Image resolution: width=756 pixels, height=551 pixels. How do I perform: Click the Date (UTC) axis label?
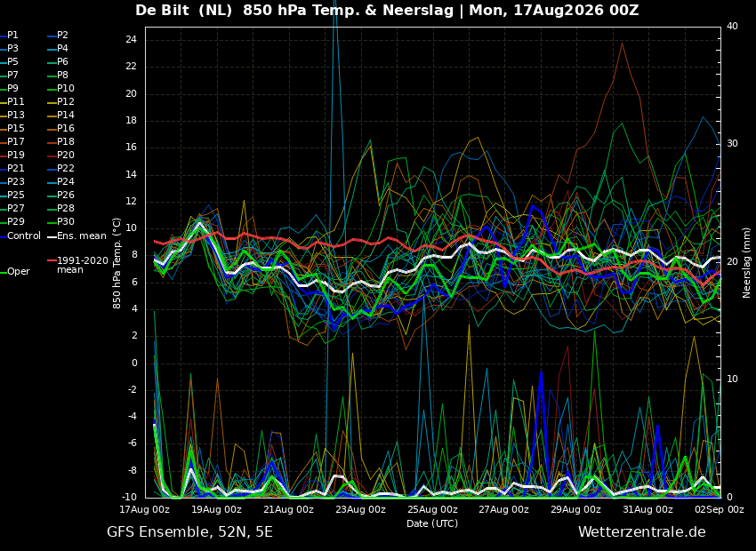(x=432, y=523)
